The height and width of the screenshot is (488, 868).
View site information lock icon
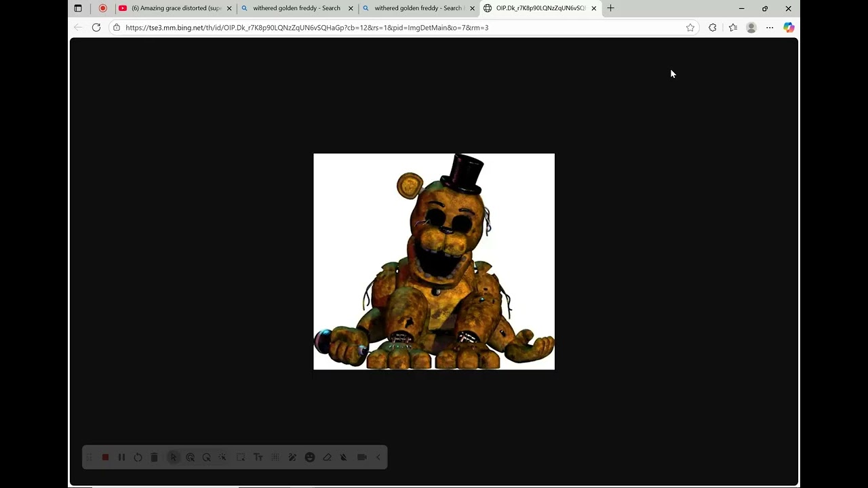pyautogui.click(x=117, y=28)
